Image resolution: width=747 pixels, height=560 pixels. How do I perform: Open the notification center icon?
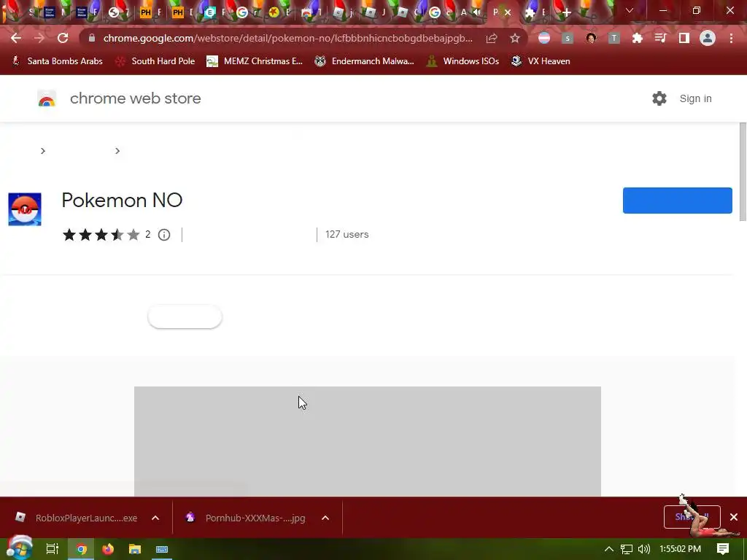(x=723, y=549)
